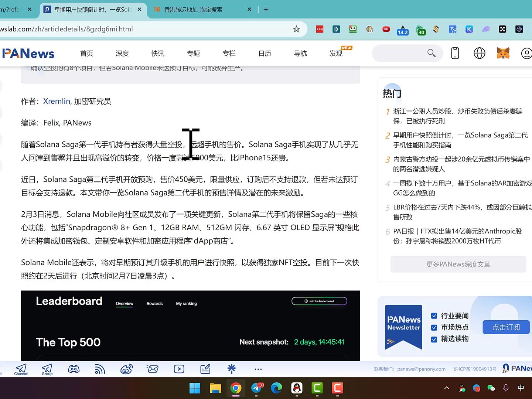This screenshot has height=399, width=532.
Task: Open the email envelope icon in footer
Action: [153, 369]
